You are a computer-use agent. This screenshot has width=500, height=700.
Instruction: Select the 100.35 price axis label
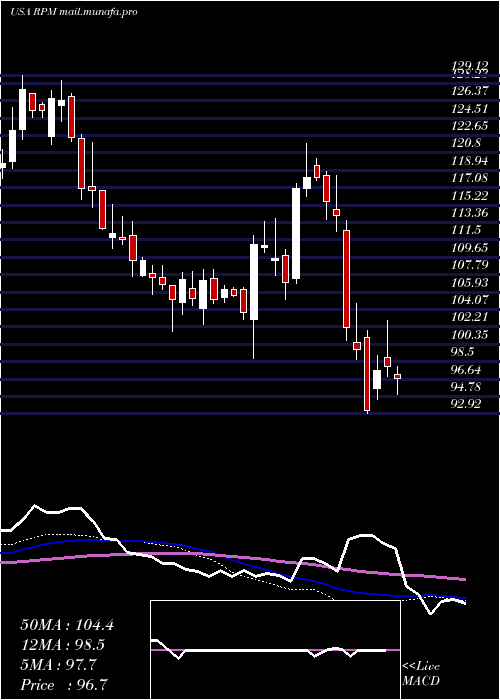[469, 335]
